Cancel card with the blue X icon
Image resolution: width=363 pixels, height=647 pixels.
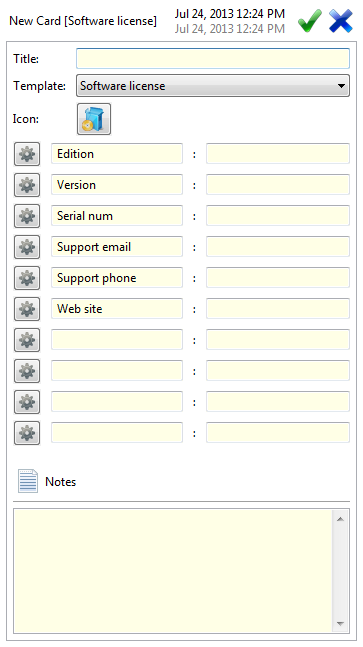coord(341,21)
